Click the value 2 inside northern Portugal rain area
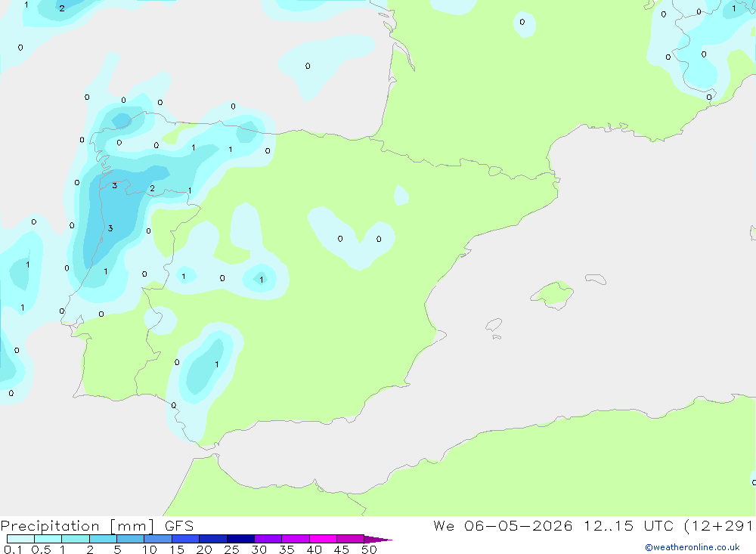Image resolution: width=756 pixels, height=554 pixels. pos(153,188)
